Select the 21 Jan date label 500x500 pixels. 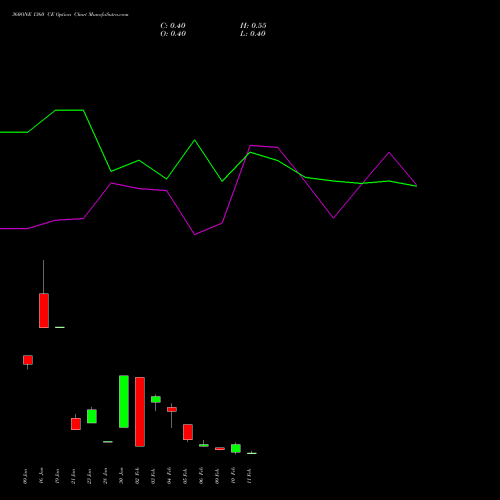74,476
